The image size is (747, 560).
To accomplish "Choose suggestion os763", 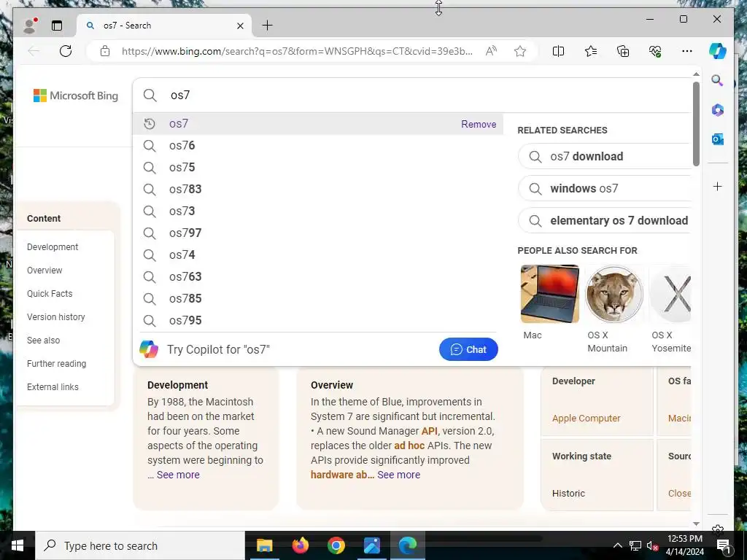I will click(x=318, y=277).
